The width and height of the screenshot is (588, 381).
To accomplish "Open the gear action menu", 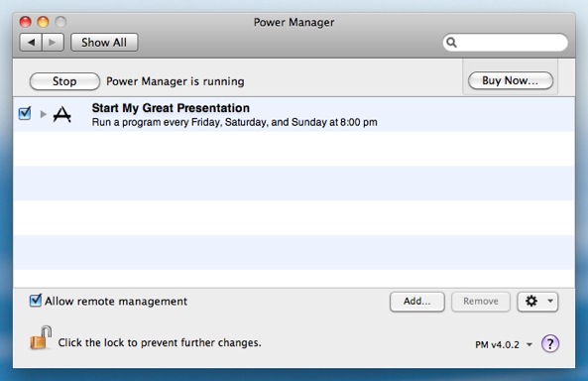I will pyautogui.click(x=537, y=302).
